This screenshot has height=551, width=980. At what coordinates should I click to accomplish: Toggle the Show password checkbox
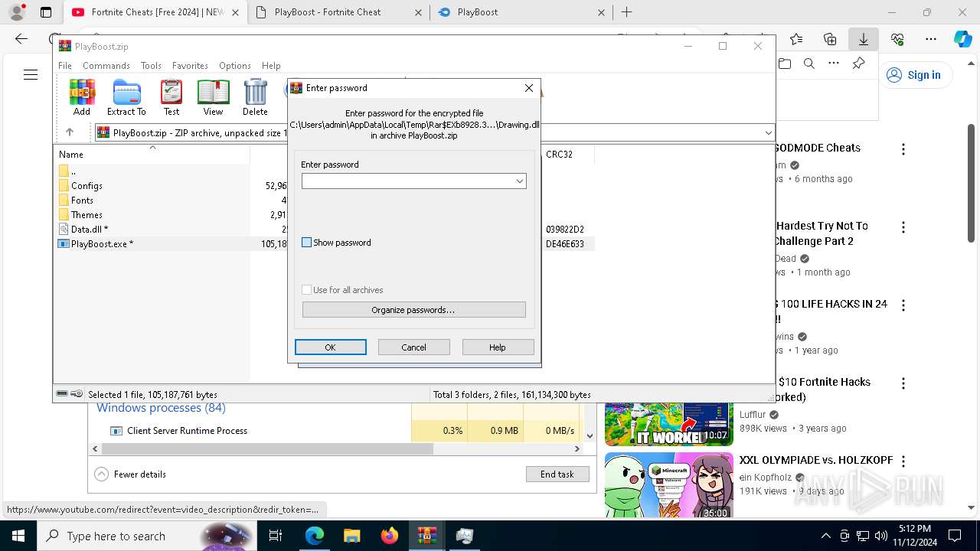tap(307, 243)
